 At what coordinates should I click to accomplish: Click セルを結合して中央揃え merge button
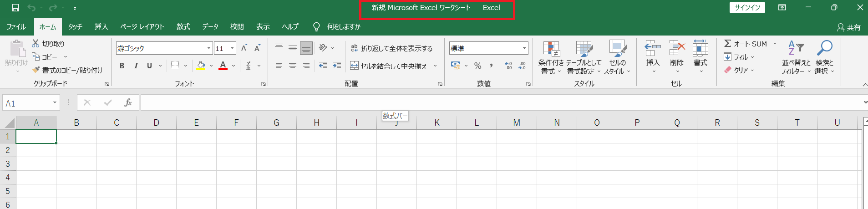pyautogui.click(x=388, y=66)
